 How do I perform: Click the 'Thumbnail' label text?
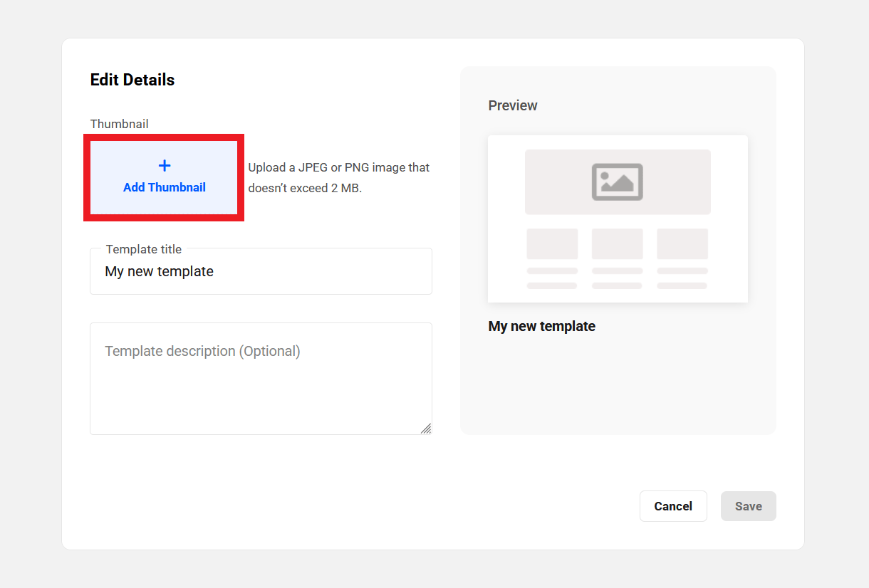tap(120, 124)
